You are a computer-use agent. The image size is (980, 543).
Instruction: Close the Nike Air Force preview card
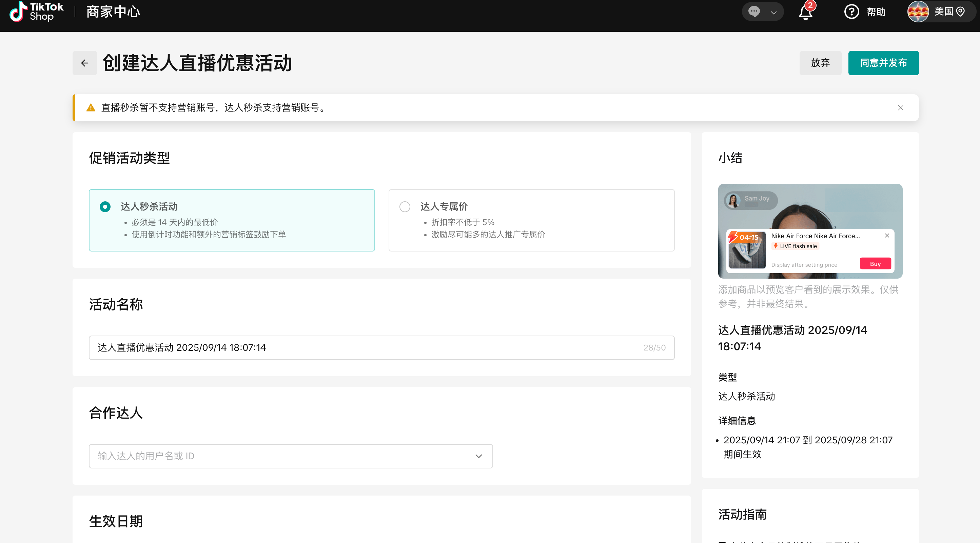click(x=887, y=235)
